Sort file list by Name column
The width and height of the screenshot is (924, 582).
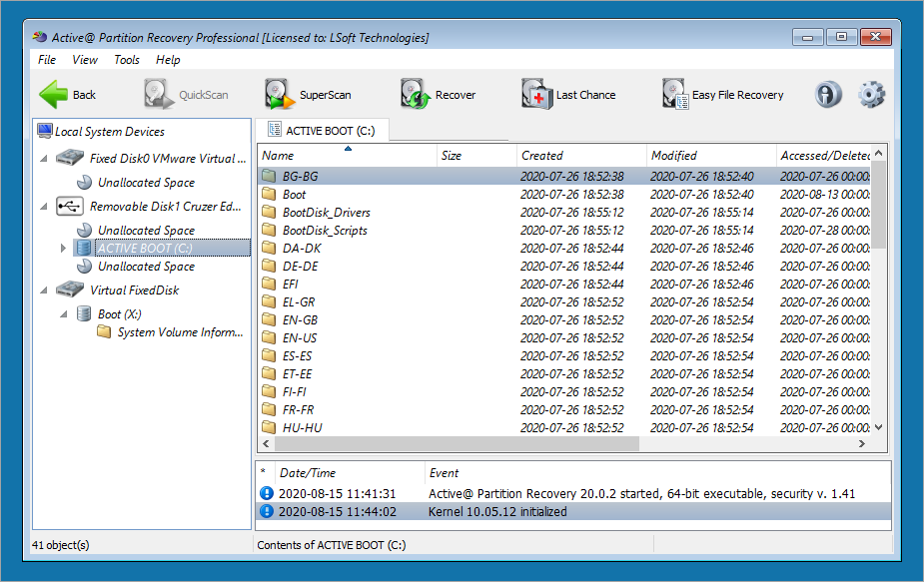(x=347, y=156)
